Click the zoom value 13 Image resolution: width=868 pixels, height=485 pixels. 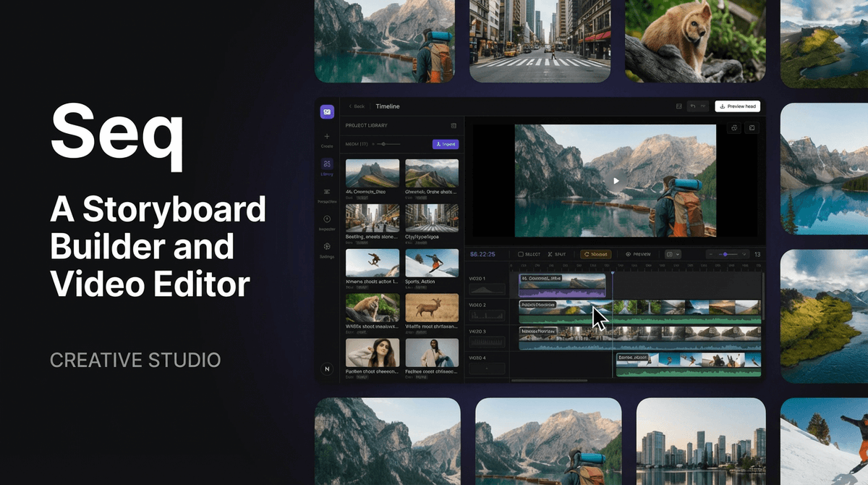[757, 254]
